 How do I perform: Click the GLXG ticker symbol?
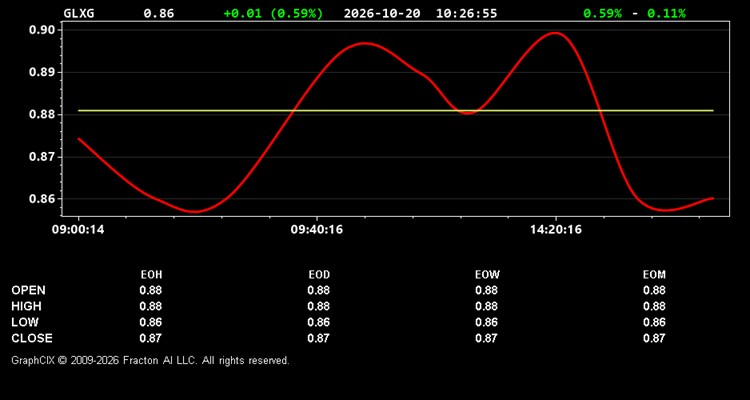(x=79, y=13)
